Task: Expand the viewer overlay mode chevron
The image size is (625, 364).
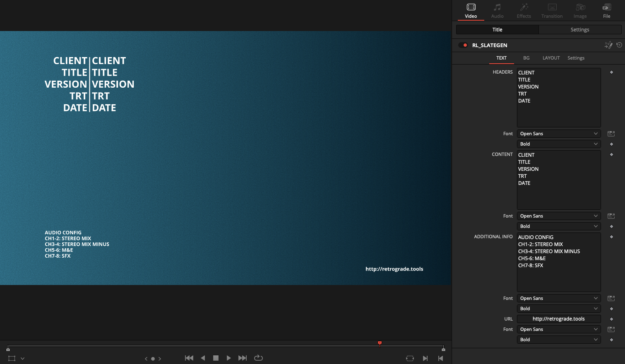Action: coord(23,359)
